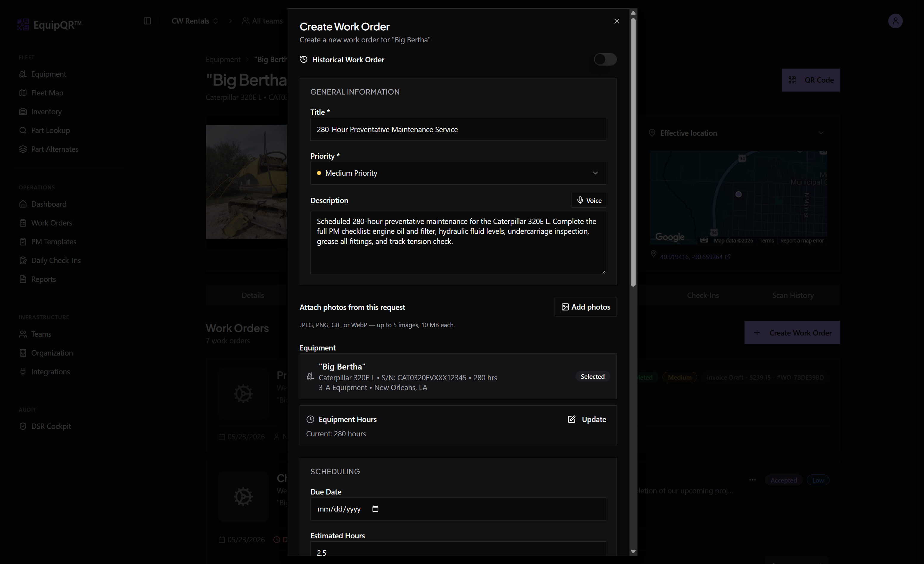Click the map Terms link
This screenshot has width=924, height=564.
(x=766, y=240)
